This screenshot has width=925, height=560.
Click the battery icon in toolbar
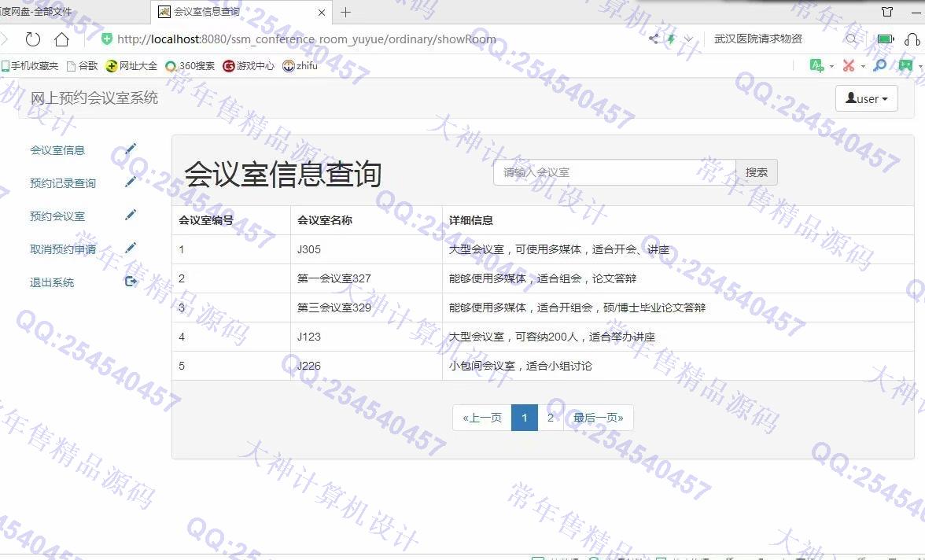tap(886, 39)
